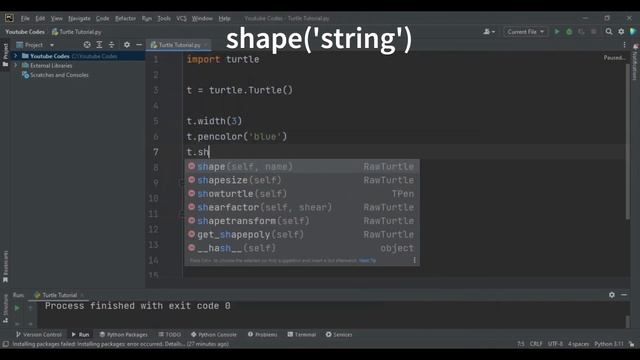
Task: Rerun Turtle Tutorial with Run panel play icon
Action: [x=17, y=308]
